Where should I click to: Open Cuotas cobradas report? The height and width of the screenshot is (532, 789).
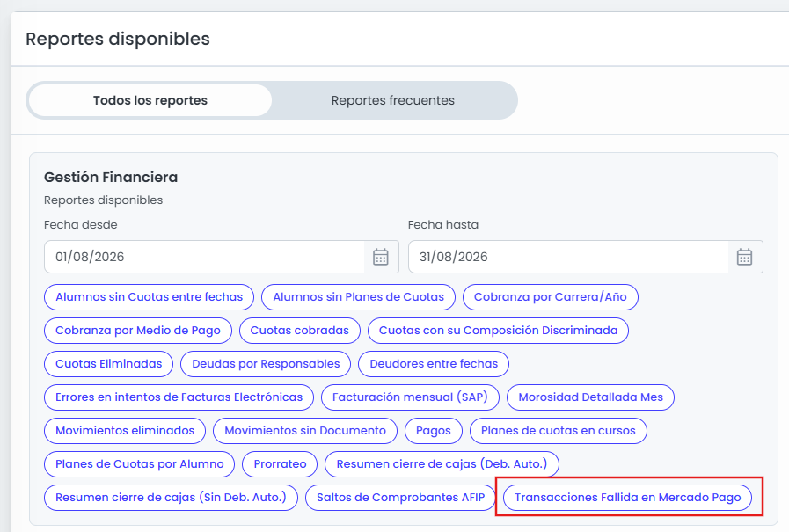tap(300, 331)
